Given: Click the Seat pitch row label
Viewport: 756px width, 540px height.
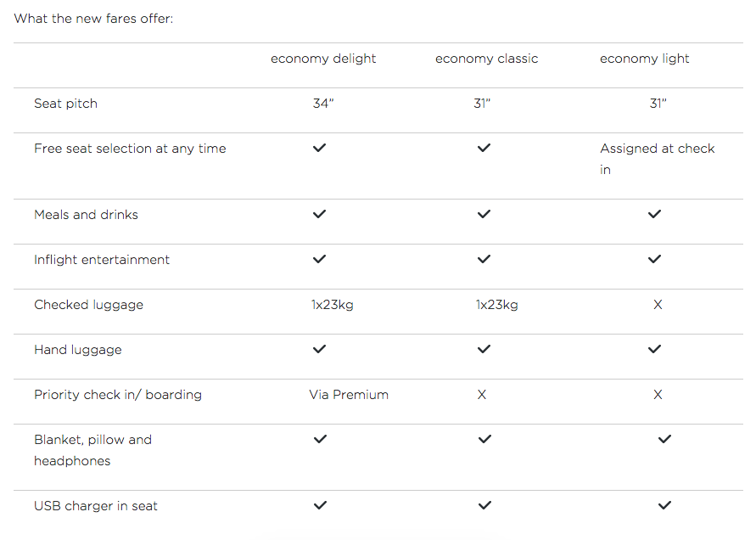Looking at the screenshot, I should 65,104.
